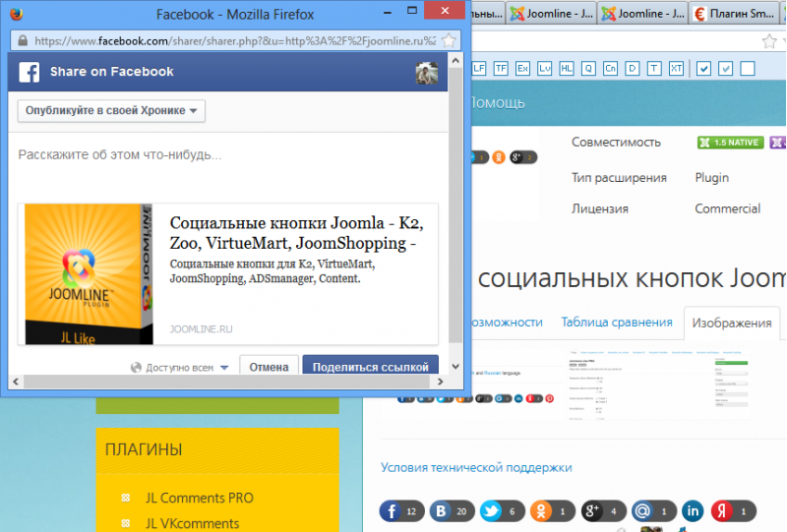Viewport: 787px width, 532px height.
Task: Click the Google+ button showing 2 near top
Action: (x=523, y=157)
